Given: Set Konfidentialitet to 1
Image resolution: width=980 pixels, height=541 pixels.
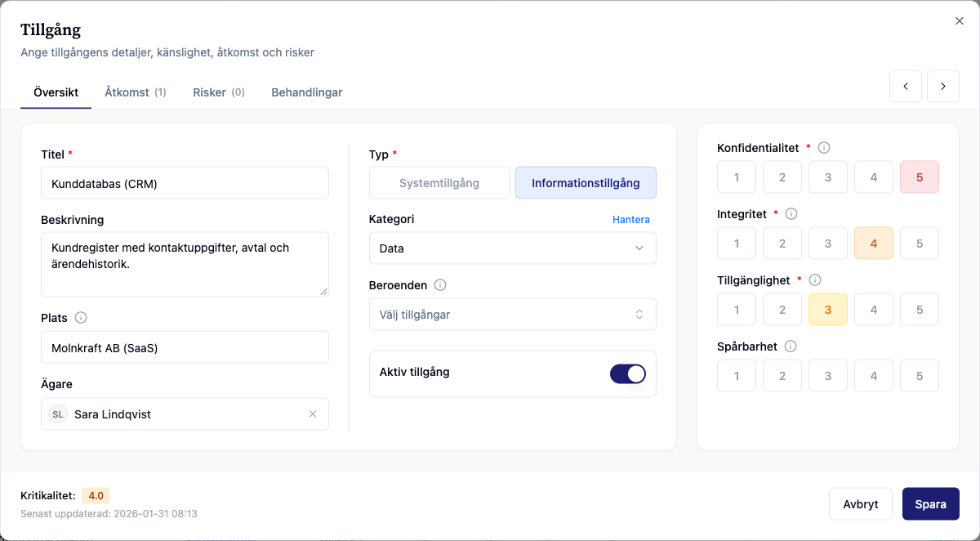Looking at the screenshot, I should coord(737,177).
